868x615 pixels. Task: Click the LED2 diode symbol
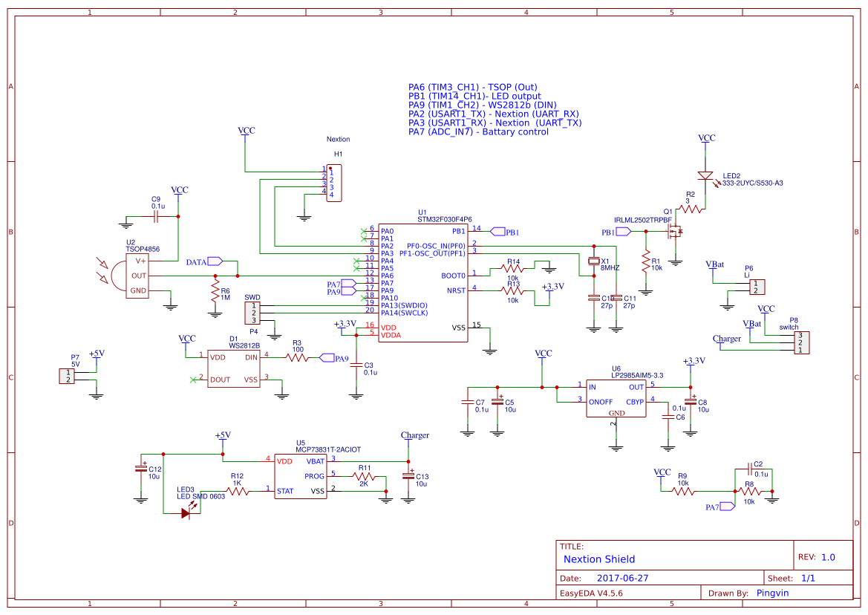coord(705,176)
